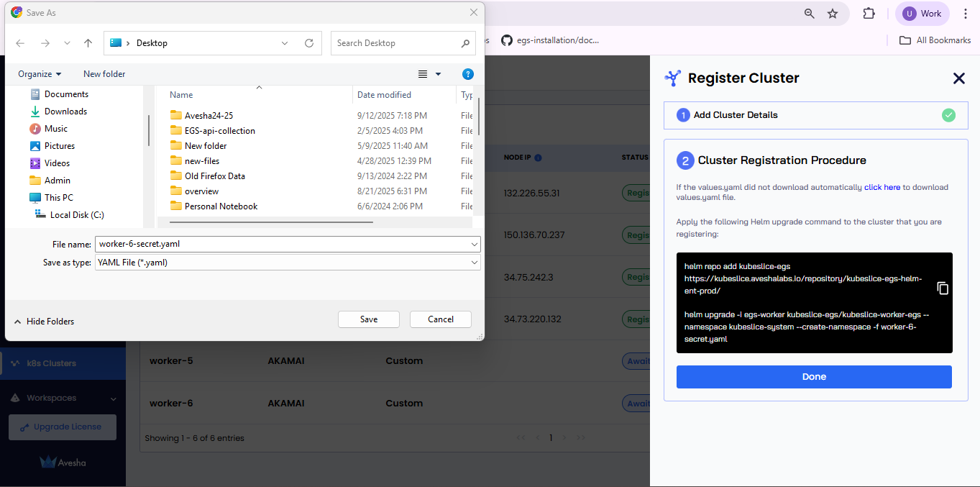Click the refresh button beside address bar
This screenshot has width=980, height=487.
[309, 43]
